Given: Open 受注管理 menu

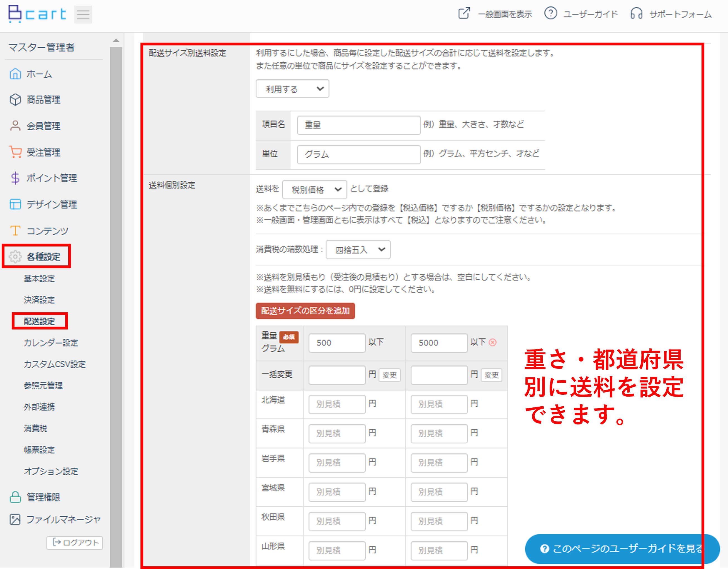Looking at the screenshot, I should (x=43, y=152).
